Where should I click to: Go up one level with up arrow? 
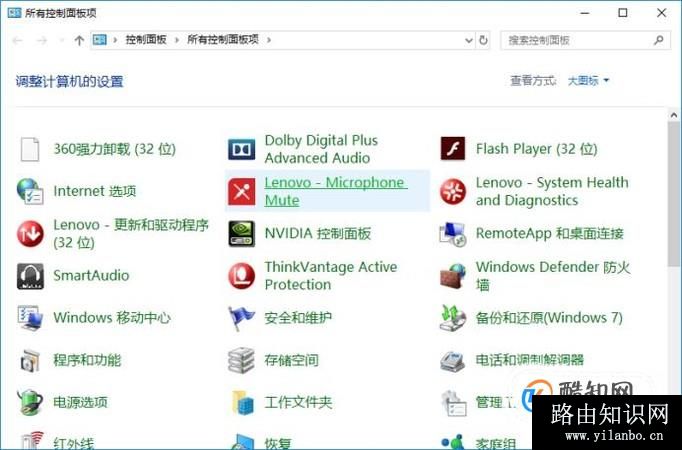point(79,40)
